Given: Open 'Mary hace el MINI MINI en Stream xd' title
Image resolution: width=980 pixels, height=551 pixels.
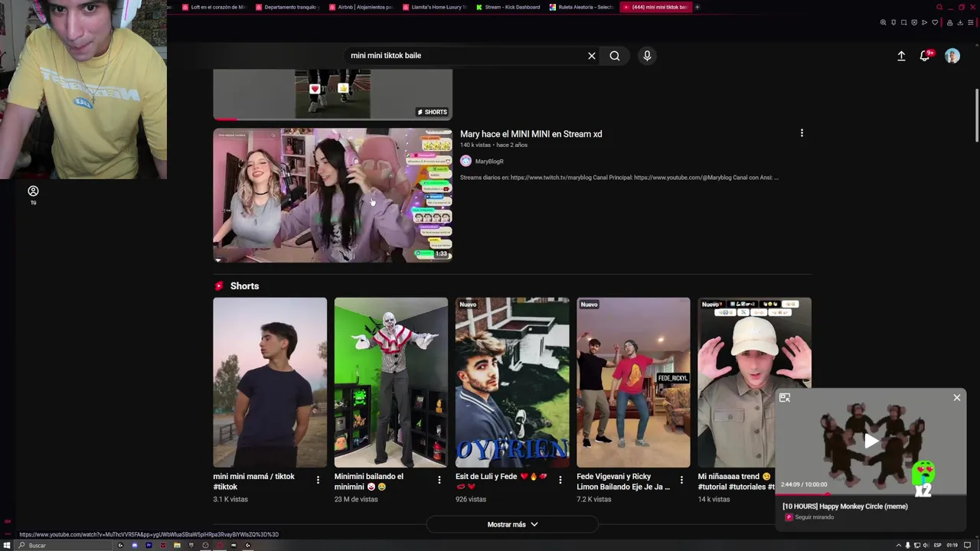Looking at the screenshot, I should pyautogui.click(x=531, y=134).
